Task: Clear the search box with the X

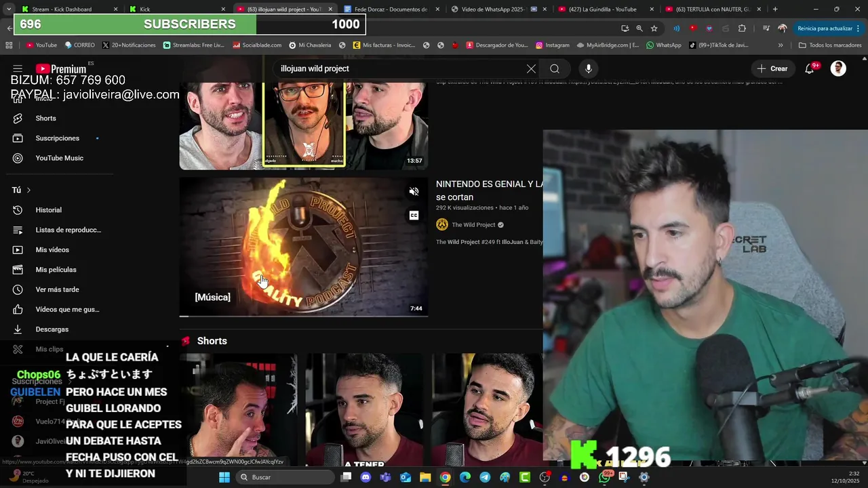Action: 531,68
